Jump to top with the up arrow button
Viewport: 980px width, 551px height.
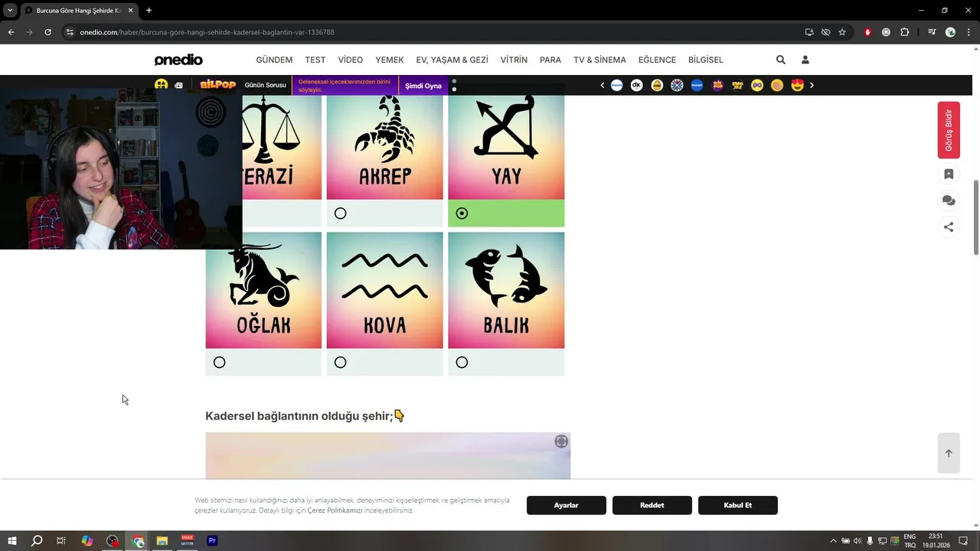pos(949,453)
